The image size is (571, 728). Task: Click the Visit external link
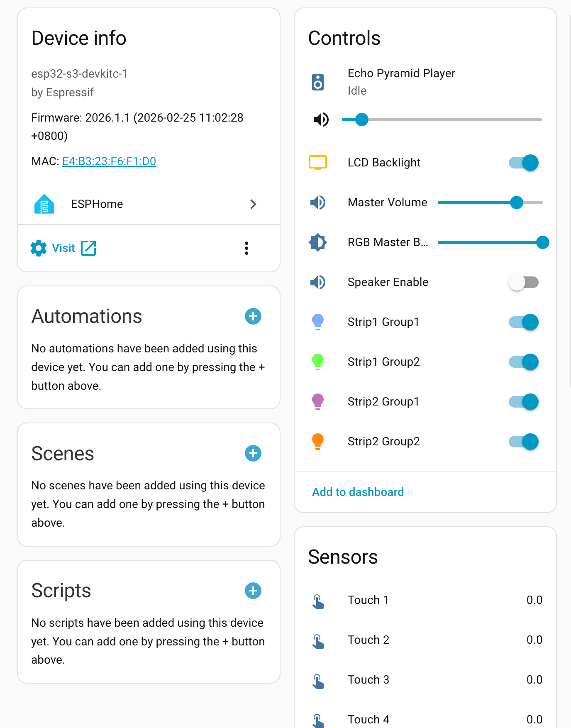(74, 248)
